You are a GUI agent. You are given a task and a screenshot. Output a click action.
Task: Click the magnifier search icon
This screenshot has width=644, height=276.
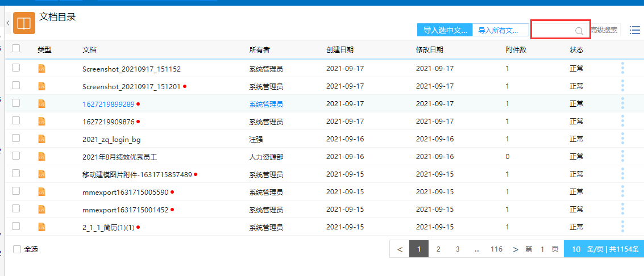point(579,31)
